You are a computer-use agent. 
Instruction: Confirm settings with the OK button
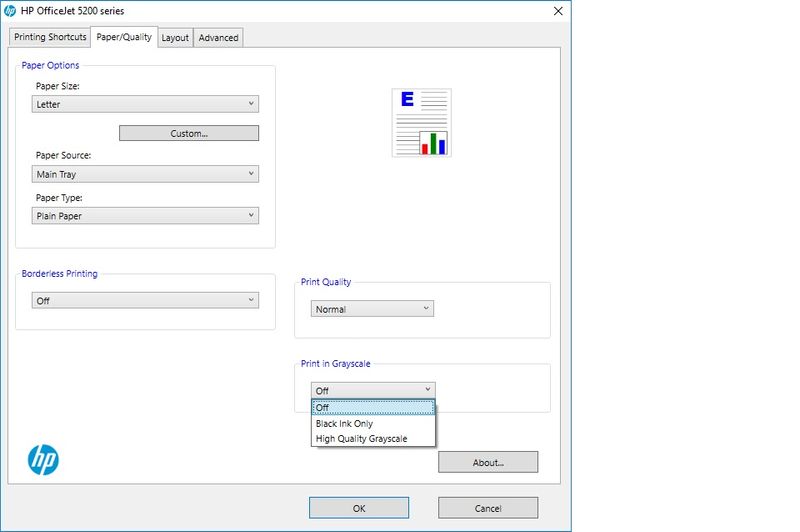point(359,508)
